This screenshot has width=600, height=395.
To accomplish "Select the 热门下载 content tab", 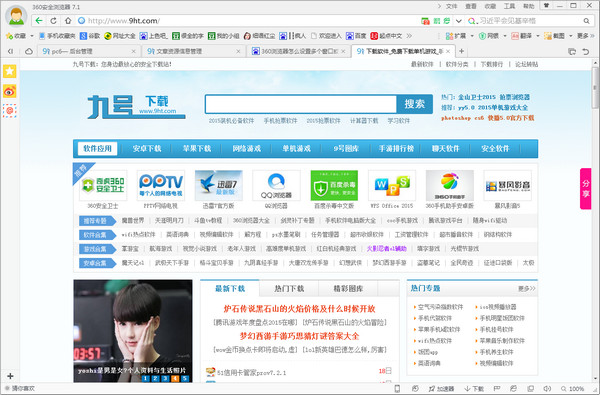I will coord(289,289).
